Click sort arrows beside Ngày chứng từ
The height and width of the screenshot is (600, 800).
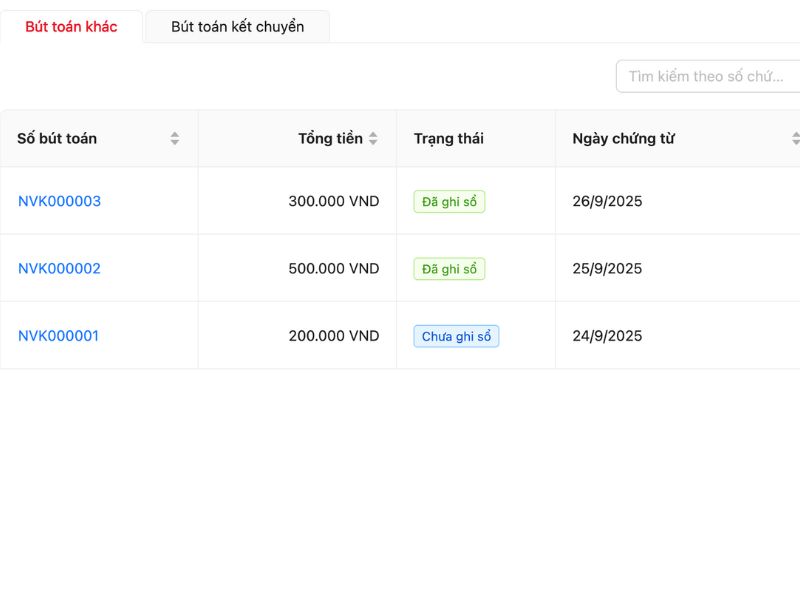coord(795,139)
